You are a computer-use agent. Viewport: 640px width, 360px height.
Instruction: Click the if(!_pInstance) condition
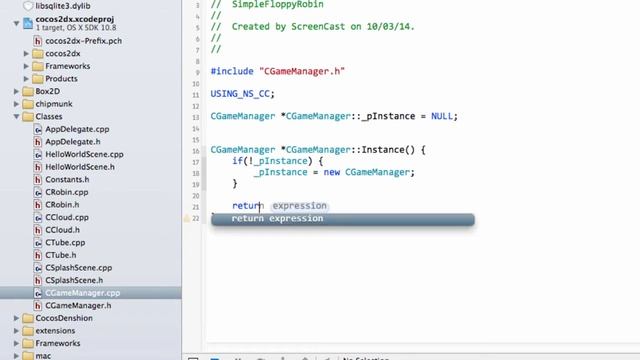click(x=272, y=161)
